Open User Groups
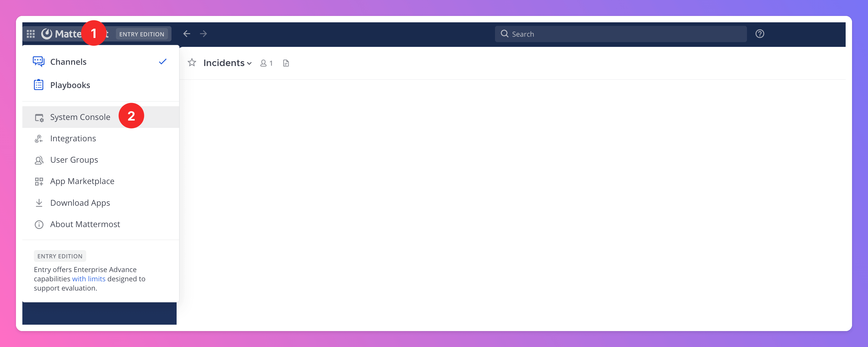Viewport: 868px width, 347px height. [x=74, y=160]
